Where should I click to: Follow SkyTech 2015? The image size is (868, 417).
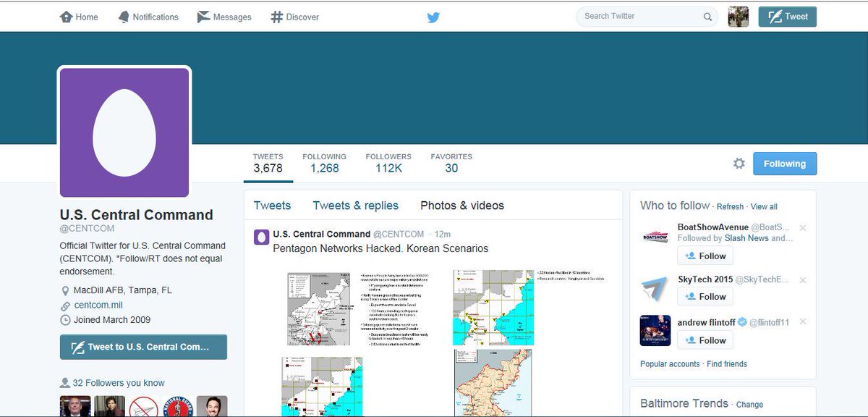705,296
